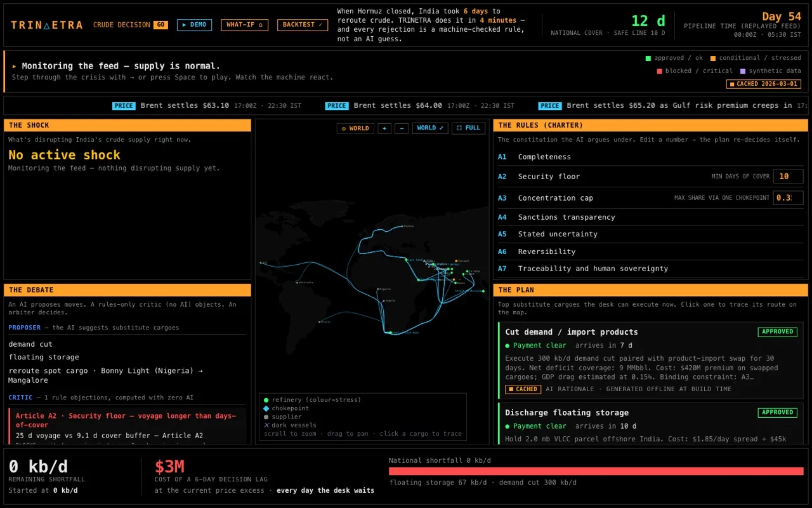812x508 pixels.
Task: Click the orange GO decision badge
Action: (x=160, y=25)
